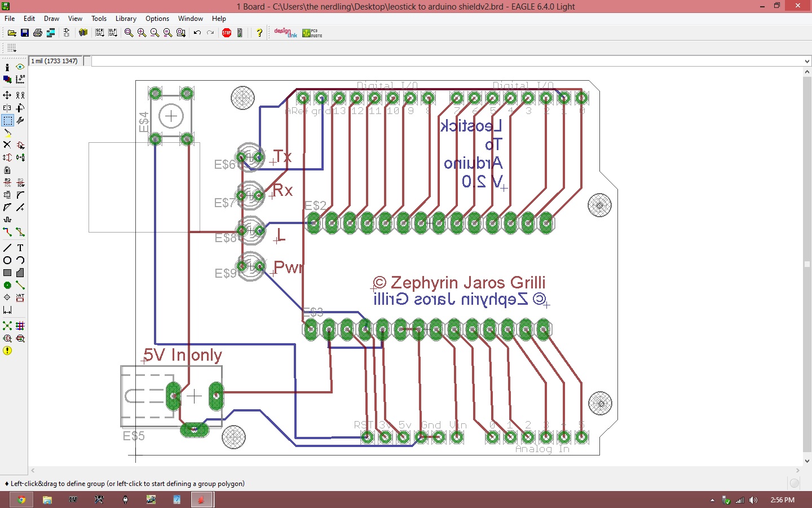This screenshot has height=508, width=812.
Task: Choose the Via tool
Action: pyautogui.click(x=7, y=285)
